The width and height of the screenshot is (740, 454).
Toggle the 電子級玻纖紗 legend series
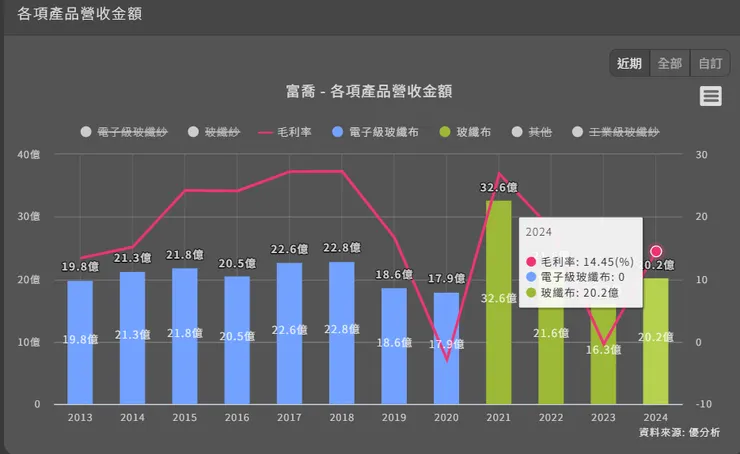pos(124,132)
